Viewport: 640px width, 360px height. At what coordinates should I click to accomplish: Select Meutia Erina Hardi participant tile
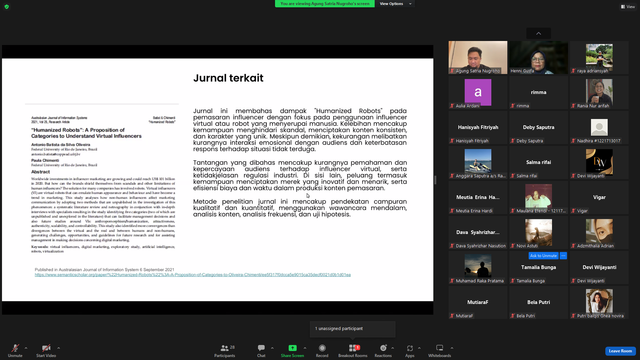point(478,198)
